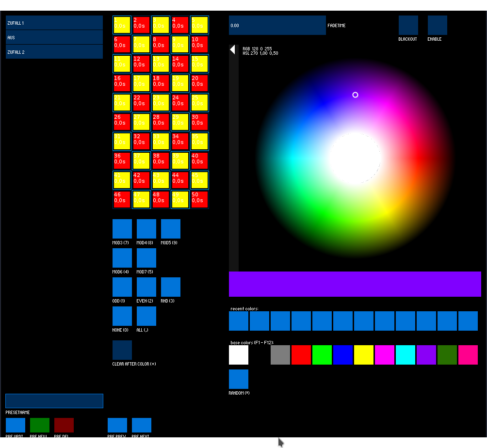
Task: Toggle yellow cell number 13
Action: point(161,64)
